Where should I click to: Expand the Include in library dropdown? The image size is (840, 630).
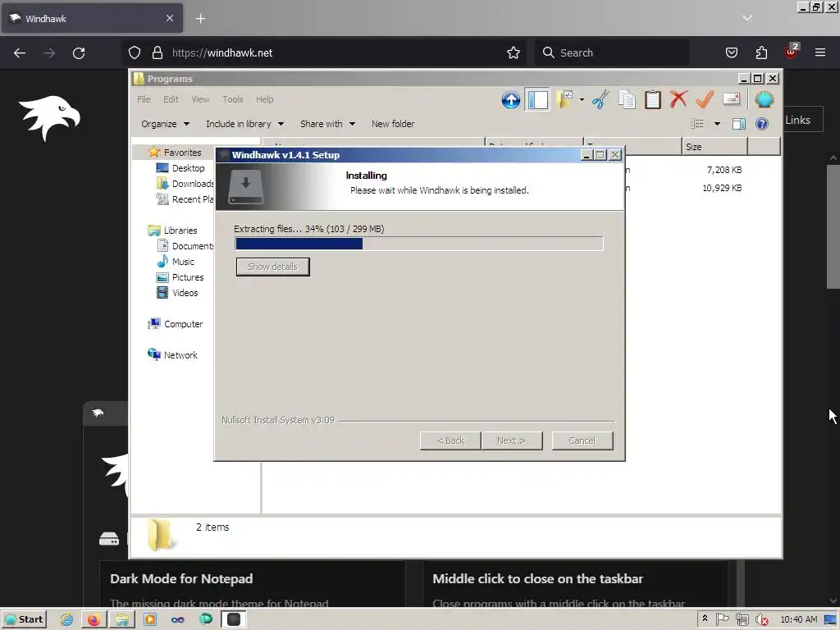coord(244,124)
